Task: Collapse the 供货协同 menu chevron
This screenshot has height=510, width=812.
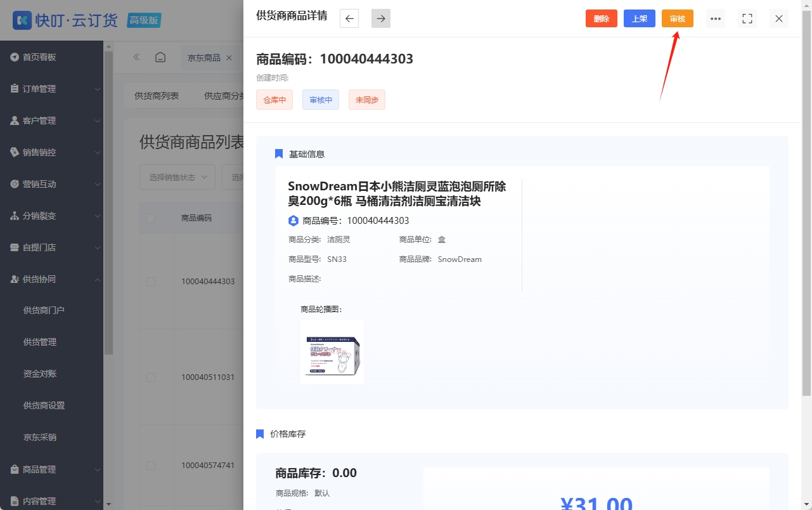Action: click(x=98, y=280)
